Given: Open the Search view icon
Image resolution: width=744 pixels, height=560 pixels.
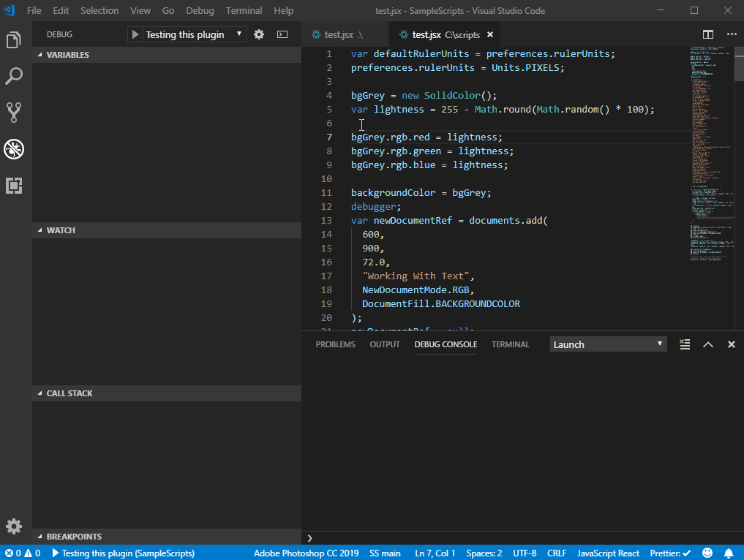Looking at the screenshot, I should pyautogui.click(x=14, y=76).
